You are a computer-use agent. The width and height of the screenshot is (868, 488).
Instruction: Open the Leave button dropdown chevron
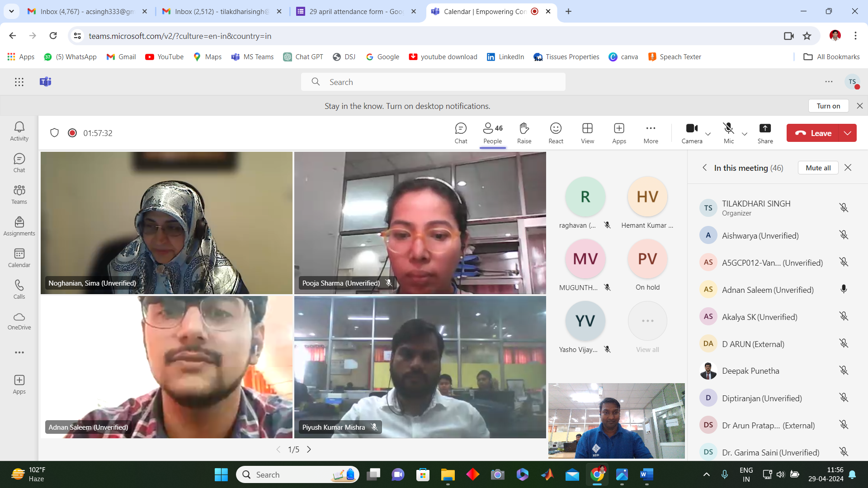848,133
